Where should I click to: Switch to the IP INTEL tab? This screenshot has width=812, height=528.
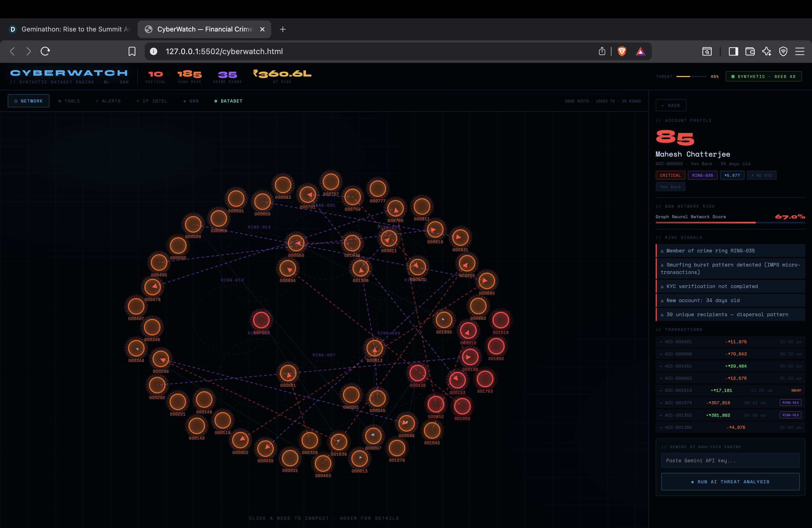[x=152, y=101]
